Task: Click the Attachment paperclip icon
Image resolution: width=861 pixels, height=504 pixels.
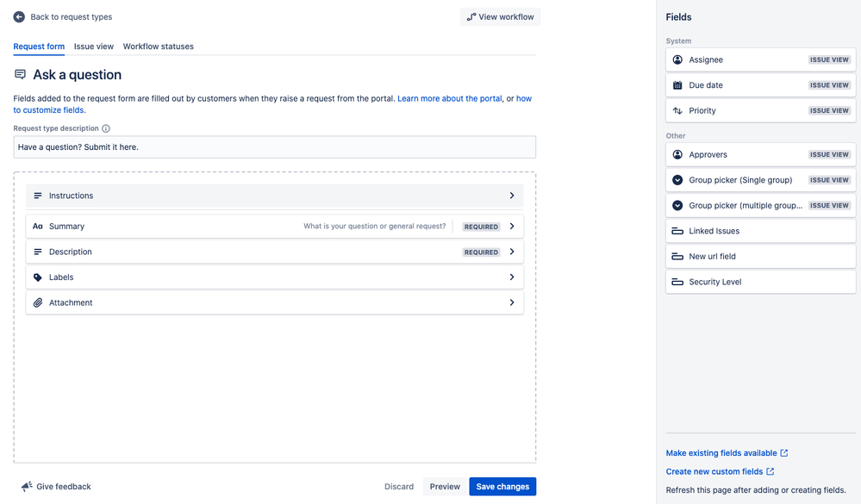Action: pos(38,302)
